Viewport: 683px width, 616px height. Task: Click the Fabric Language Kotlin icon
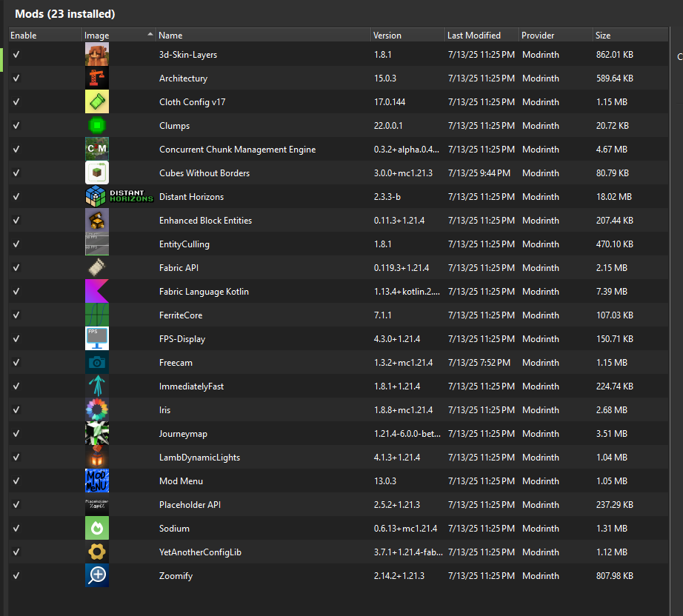[x=97, y=291]
